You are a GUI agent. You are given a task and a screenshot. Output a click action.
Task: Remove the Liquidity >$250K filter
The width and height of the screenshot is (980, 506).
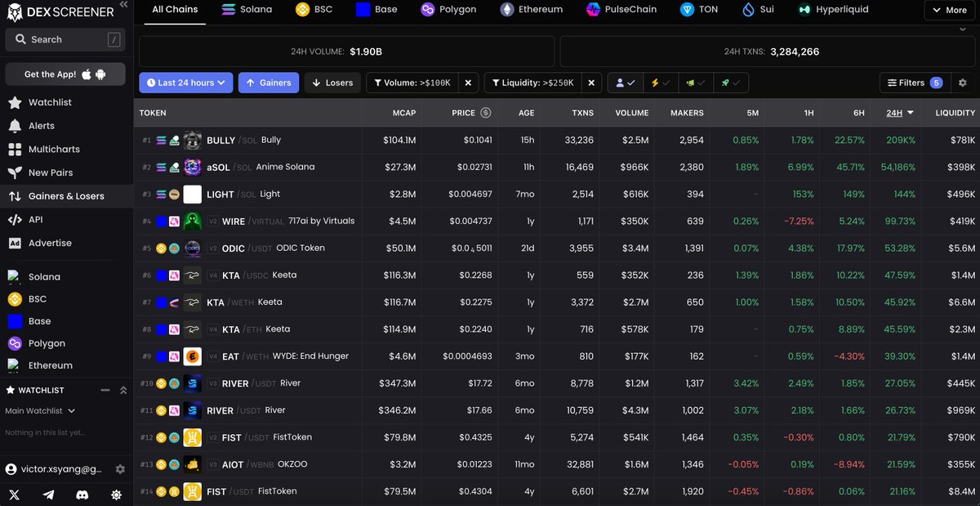pyautogui.click(x=592, y=83)
